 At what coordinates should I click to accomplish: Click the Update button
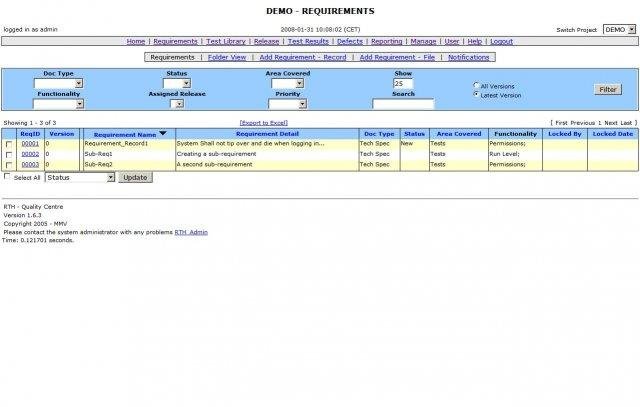pos(135,177)
